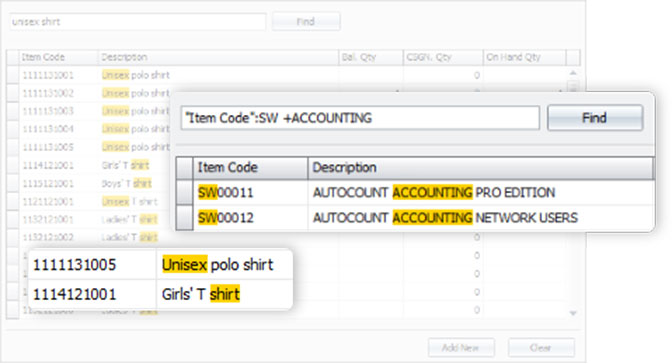Select background row 1132121002
Screen dimensions: 672x364
[x=48, y=237]
